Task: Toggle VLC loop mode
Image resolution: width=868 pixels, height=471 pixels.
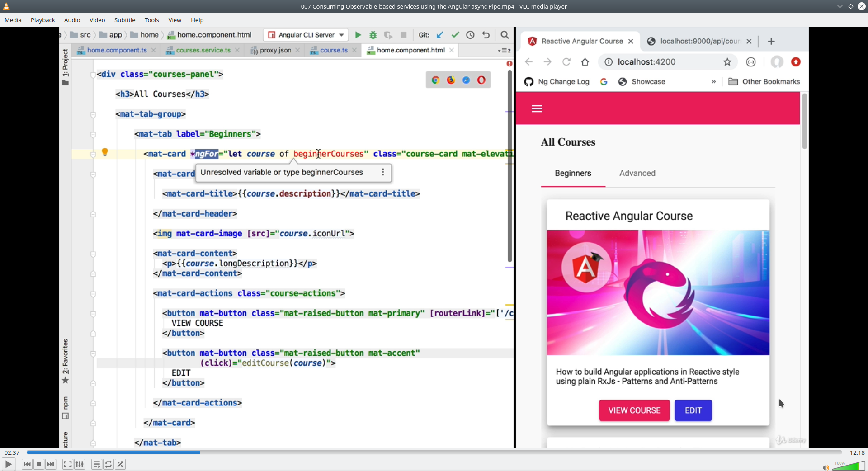Action: [x=108, y=464]
